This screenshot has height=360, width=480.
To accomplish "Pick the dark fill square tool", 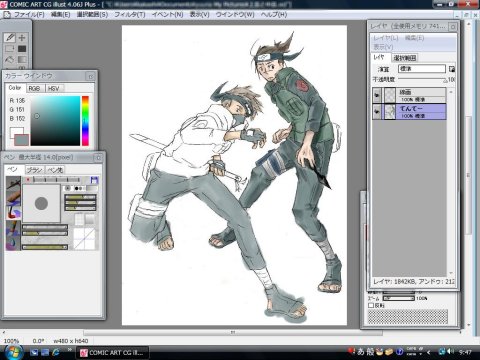I will (x=22, y=49).
